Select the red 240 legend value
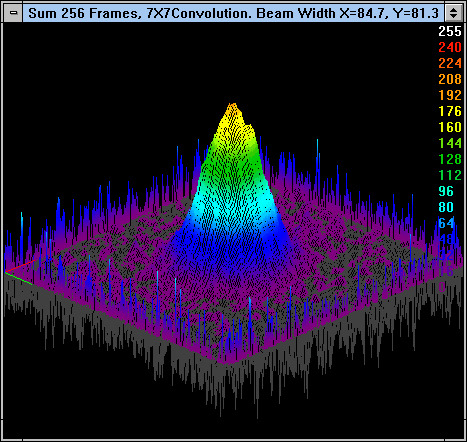The image size is (467, 442). click(x=450, y=47)
